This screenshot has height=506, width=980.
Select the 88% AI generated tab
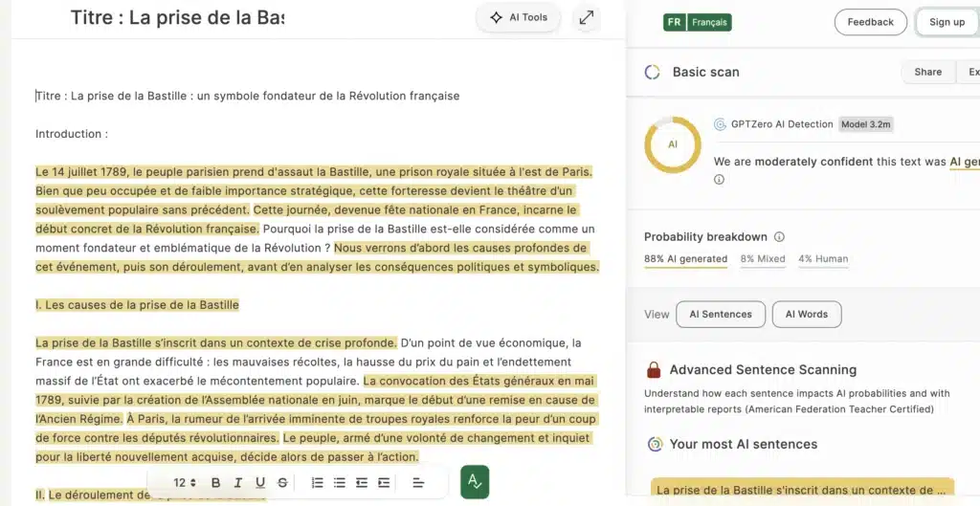685,259
